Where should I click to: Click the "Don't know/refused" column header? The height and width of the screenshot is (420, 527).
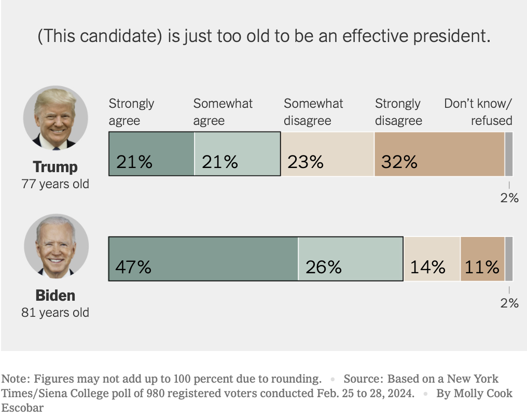click(x=478, y=112)
